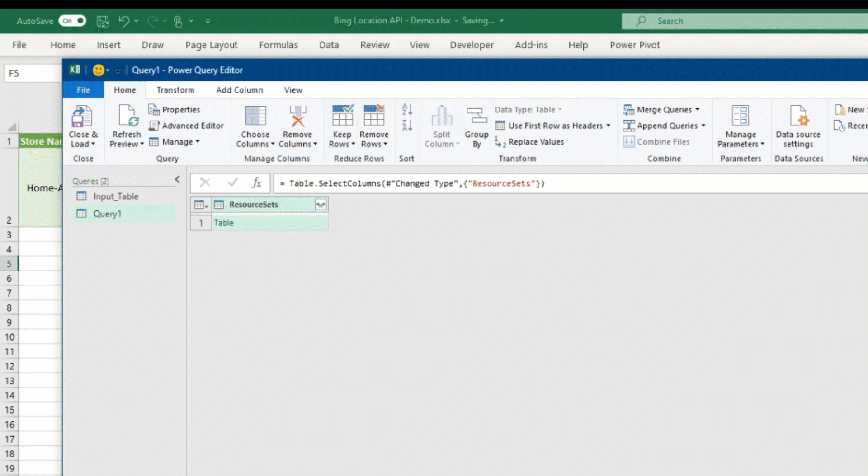Click the Split Column icon
Viewport: 868px width, 476px height.
tap(442, 116)
